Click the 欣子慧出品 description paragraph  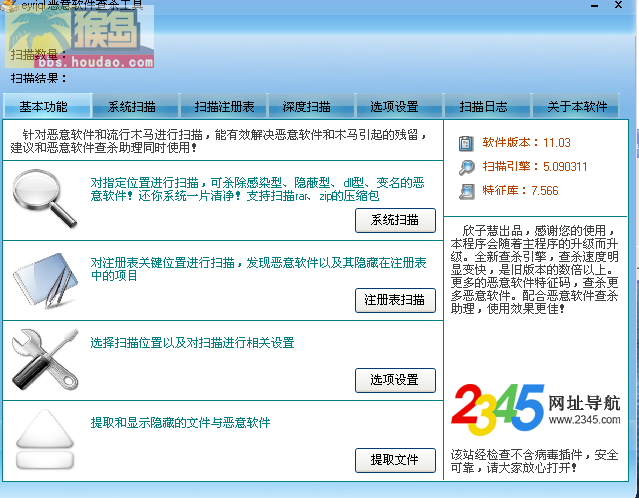click(x=535, y=269)
